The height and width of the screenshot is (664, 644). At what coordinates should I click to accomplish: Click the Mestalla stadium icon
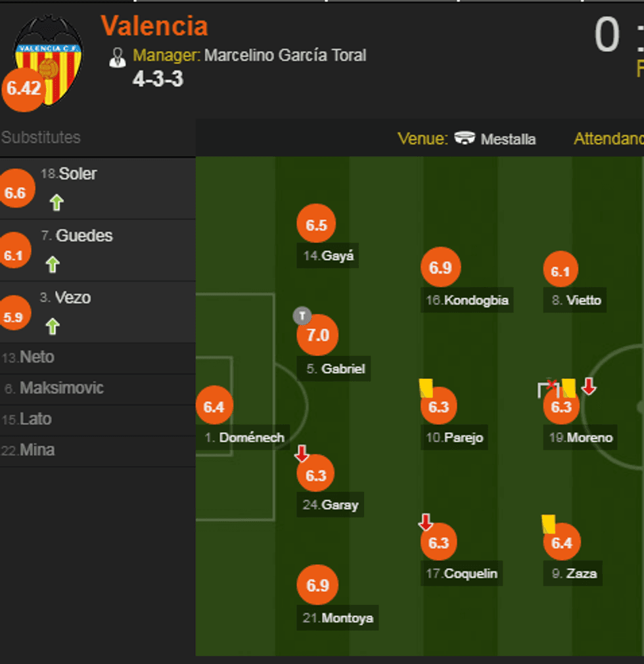[465, 139]
